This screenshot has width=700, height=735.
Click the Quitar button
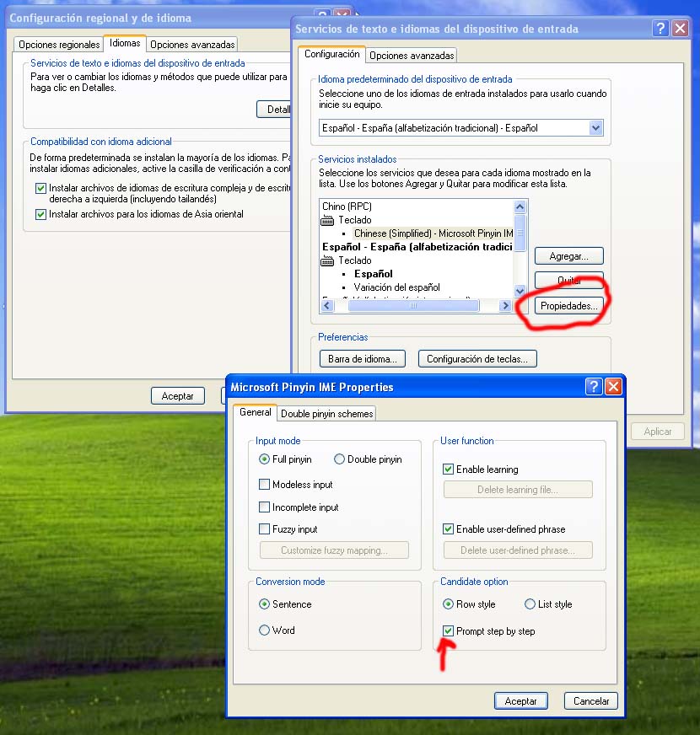click(x=568, y=281)
